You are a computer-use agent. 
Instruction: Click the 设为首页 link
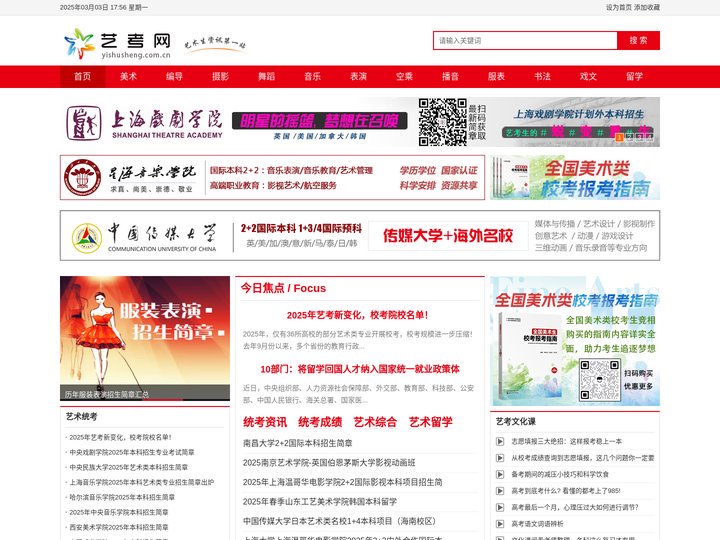tap(619, 7)
